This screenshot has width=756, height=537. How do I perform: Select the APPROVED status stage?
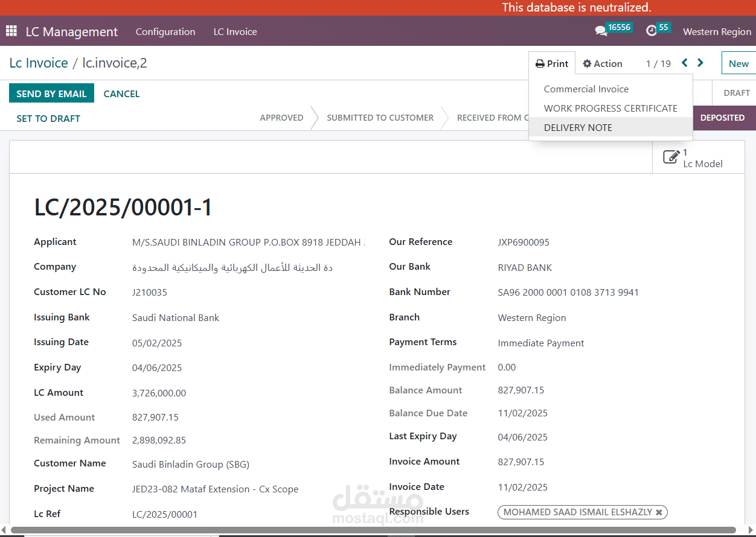pos(281,118)
